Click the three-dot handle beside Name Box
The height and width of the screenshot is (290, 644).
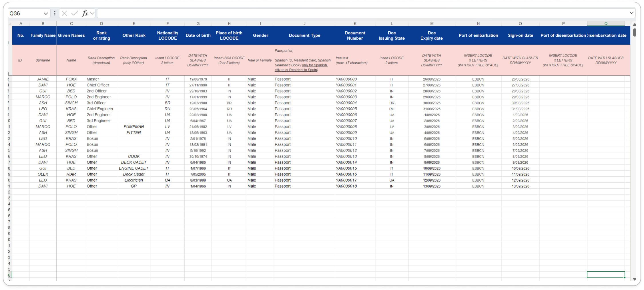pos(55,13)
